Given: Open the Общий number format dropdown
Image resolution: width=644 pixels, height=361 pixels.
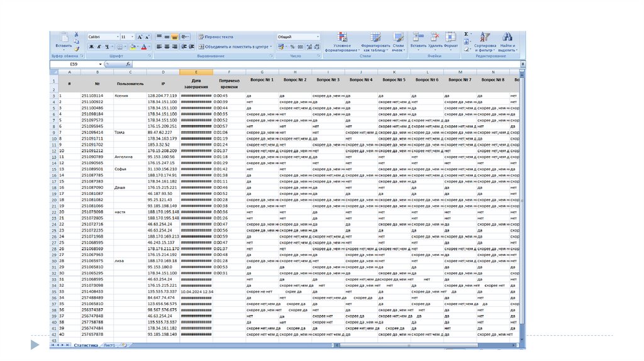Looking at the screenshot, I should (318, 37).
